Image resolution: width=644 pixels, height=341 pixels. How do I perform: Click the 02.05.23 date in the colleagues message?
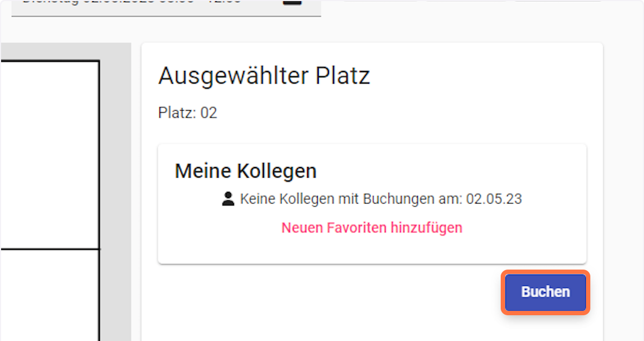pos(494,199)
